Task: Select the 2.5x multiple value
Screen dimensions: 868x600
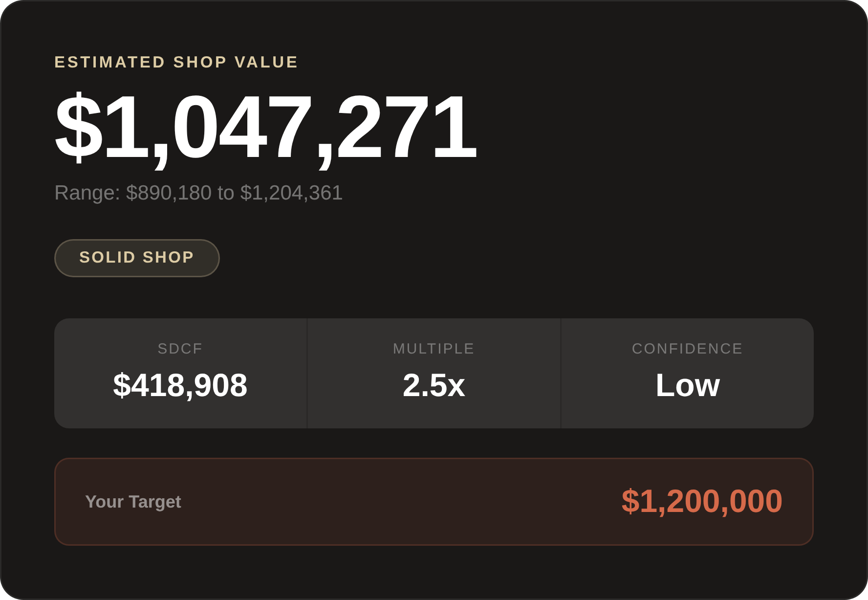Action: pos(434,385)
